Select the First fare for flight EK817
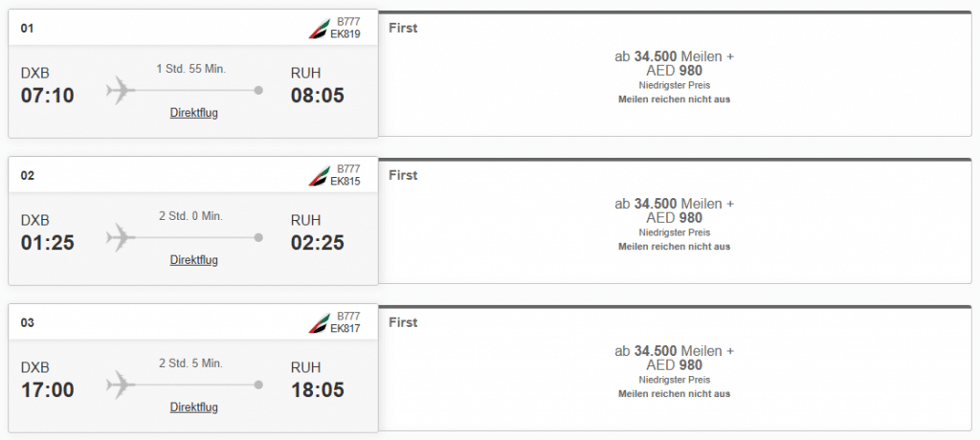 click(675, 369)
